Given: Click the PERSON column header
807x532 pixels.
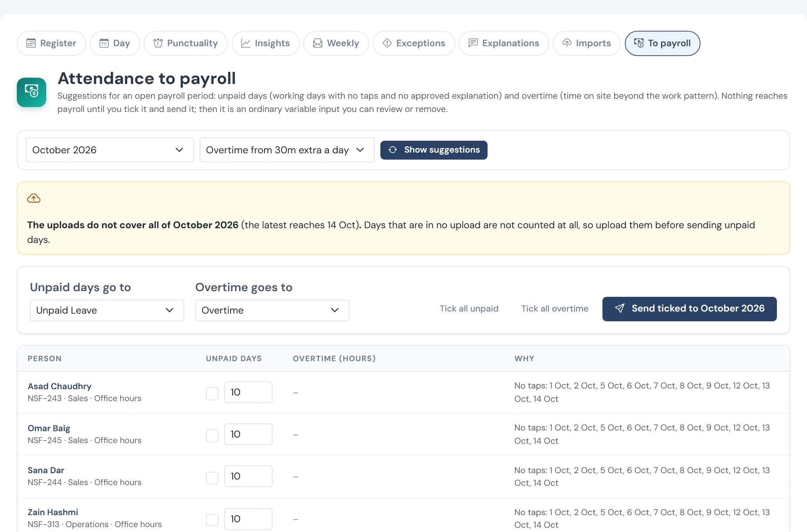Looking at the screenshot, I should point(44,358).
